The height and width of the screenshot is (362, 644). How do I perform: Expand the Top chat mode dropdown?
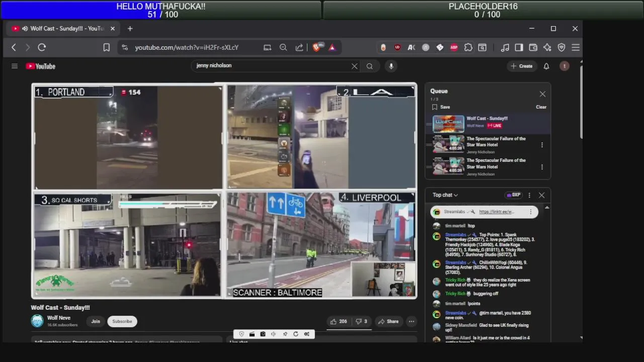pos(445,195)
